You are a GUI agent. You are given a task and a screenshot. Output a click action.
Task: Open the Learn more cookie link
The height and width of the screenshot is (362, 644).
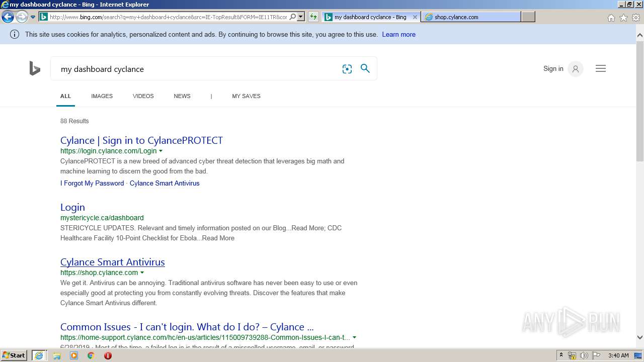(398, 34)
